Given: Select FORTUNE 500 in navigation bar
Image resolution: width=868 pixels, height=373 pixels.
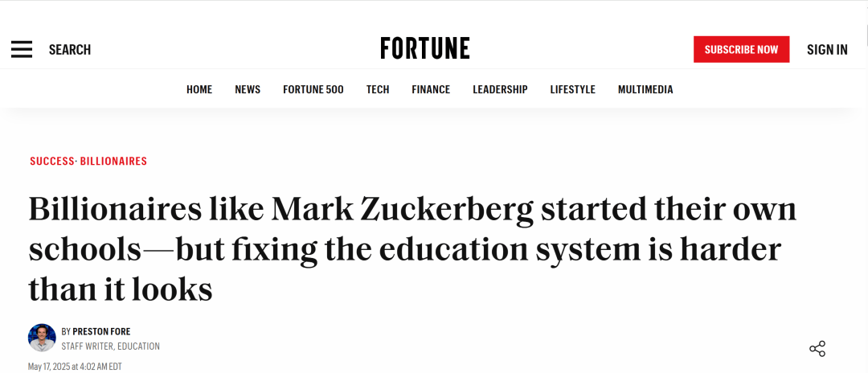Looking at the screenshot, I should click(313, 89).
